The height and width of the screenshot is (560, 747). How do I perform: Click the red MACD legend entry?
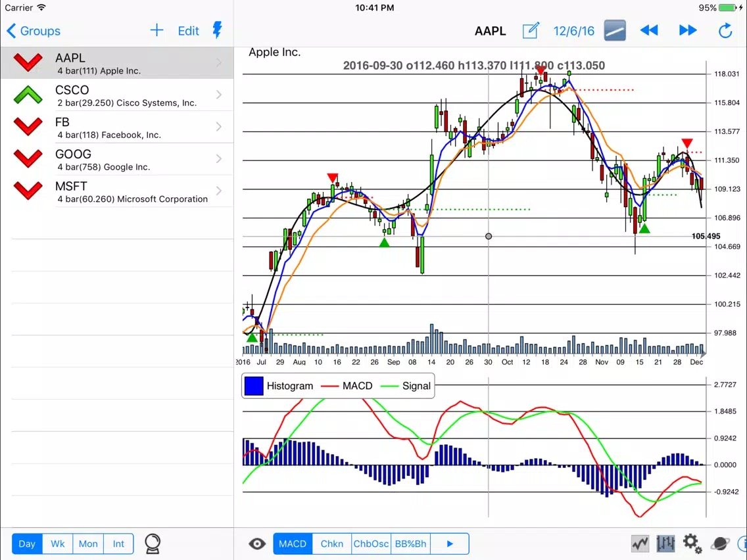tap(347, 386)
